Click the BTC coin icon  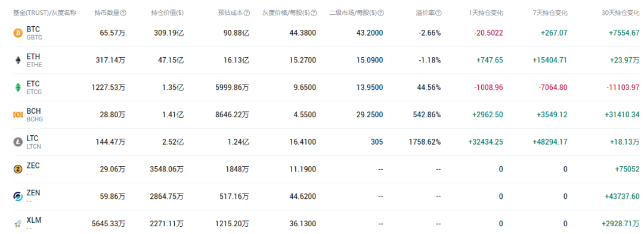[x=18, y=33]
